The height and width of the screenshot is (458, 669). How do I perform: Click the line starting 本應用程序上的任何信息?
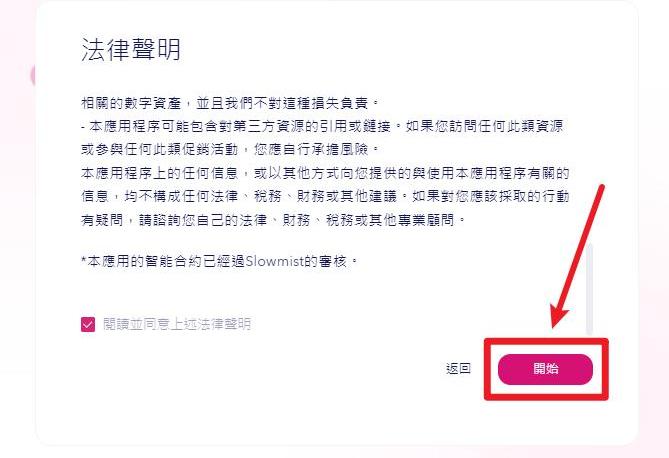pyautogui.click(x=325, y=173)
